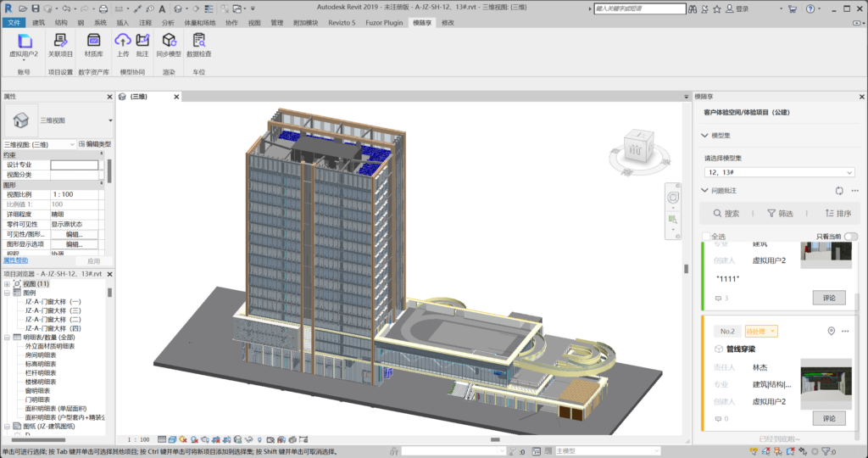The height and width of the screenshot is (458, 868).
Task: Select the 批注 annotation tool
Action: 142,41
